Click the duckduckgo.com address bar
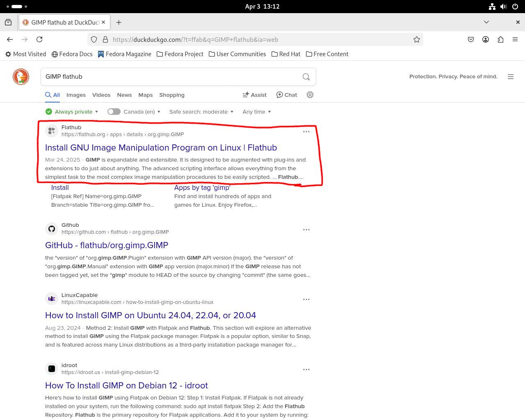 [x=255, y=39]
